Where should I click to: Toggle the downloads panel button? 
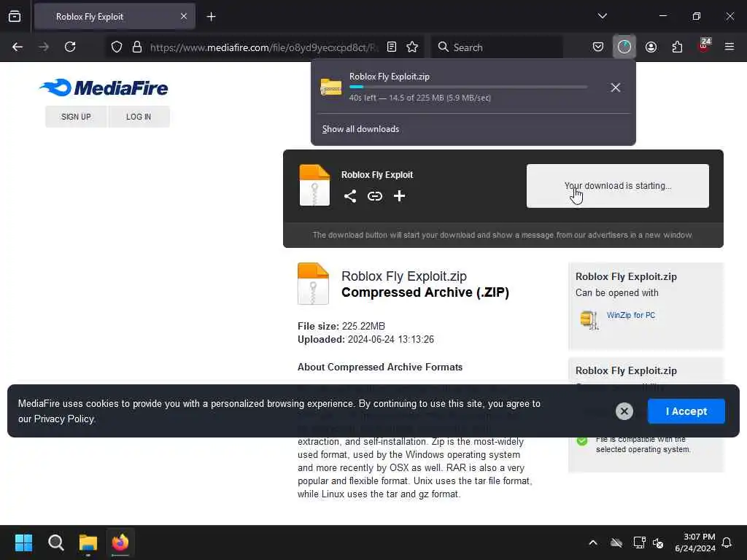tap(624, 47)
